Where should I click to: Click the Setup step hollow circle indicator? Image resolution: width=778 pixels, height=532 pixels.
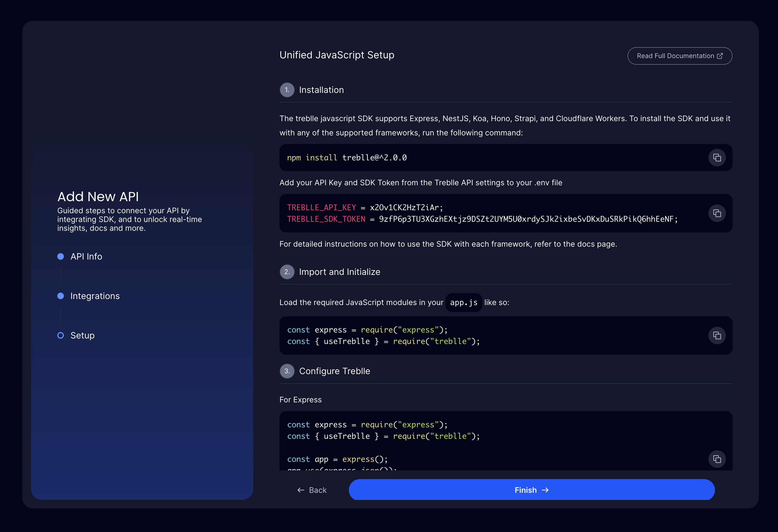61,335
